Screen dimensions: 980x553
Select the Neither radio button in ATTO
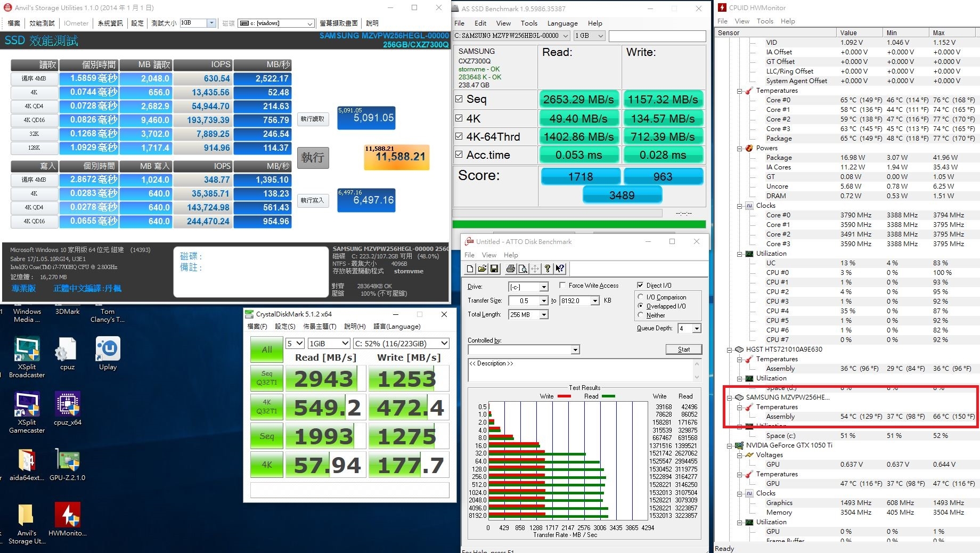tap(640, 315)
